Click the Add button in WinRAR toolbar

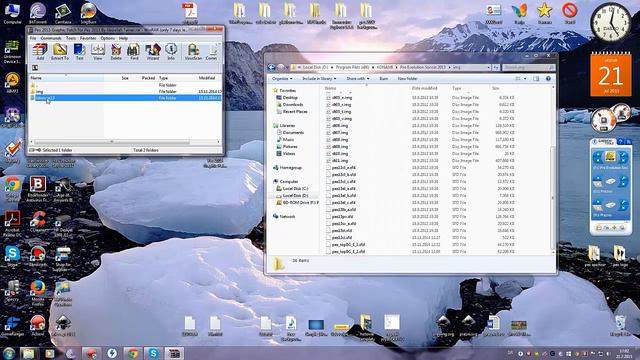pos(40,51)
